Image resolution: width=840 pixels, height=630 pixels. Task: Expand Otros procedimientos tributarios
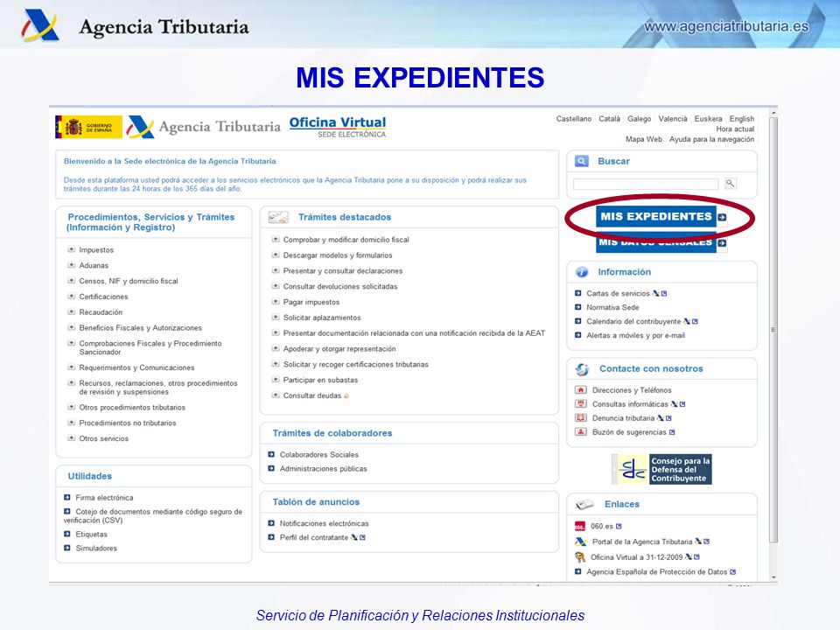point(71,407)
